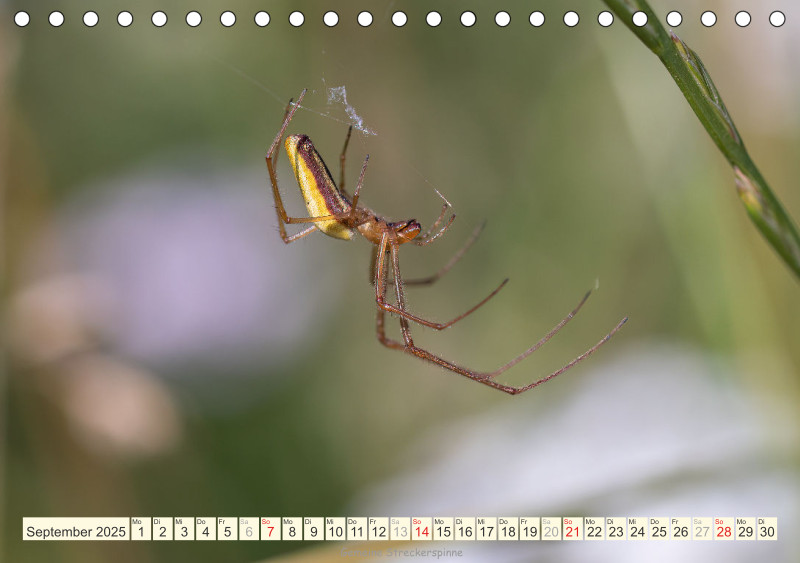
Task: Select Tuesday 2 date cell
Action: 162,529
